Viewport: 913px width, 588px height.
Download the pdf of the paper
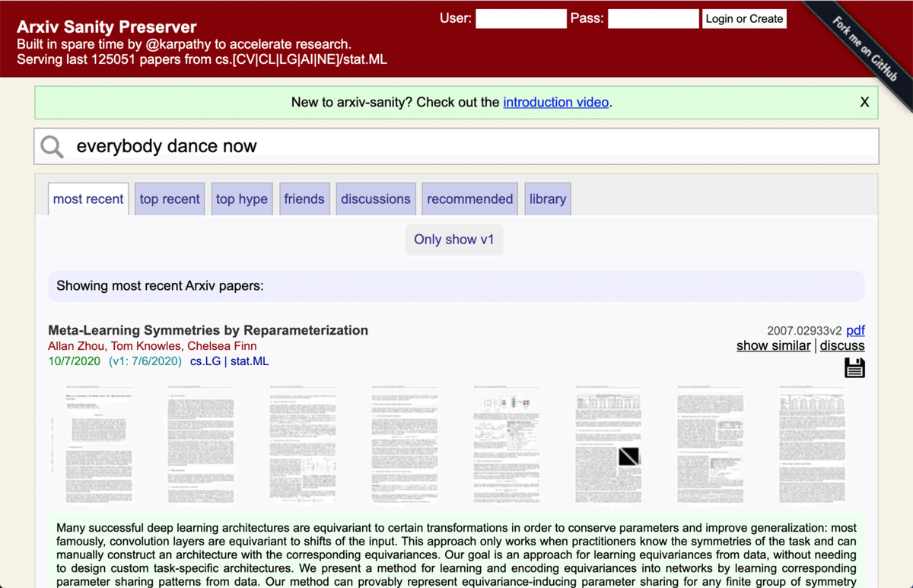click(855, 330)
